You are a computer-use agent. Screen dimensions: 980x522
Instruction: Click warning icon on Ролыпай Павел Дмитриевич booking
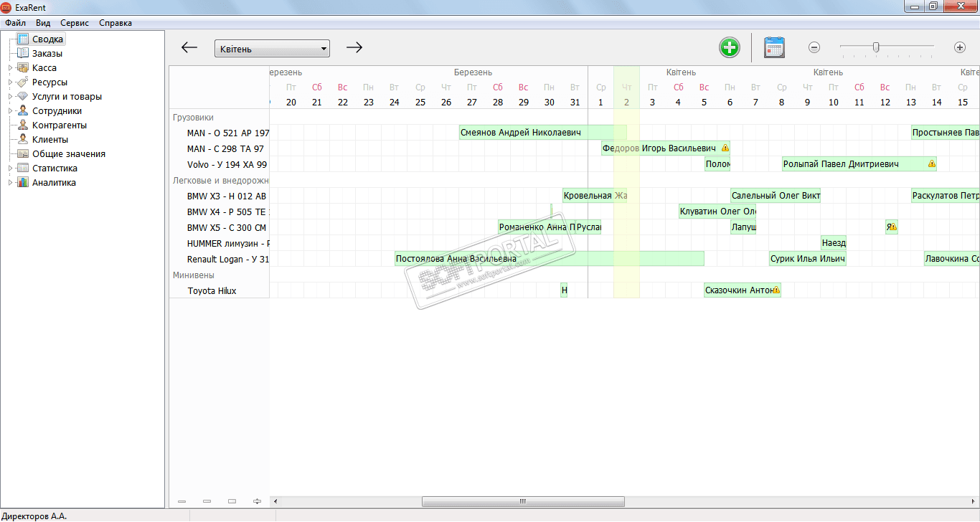[x=931, y=164]
